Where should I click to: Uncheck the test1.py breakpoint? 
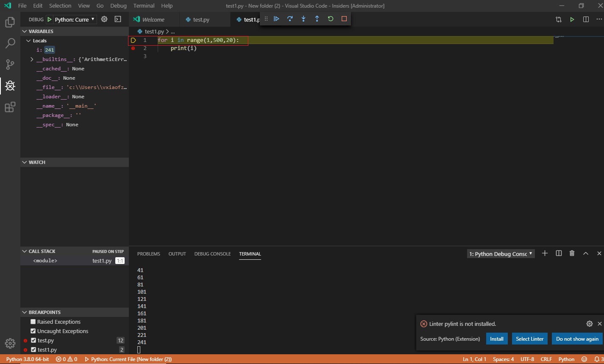(x=33, y=350)
